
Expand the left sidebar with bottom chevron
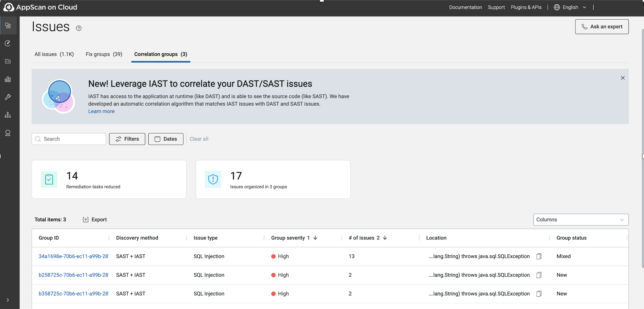8,300
